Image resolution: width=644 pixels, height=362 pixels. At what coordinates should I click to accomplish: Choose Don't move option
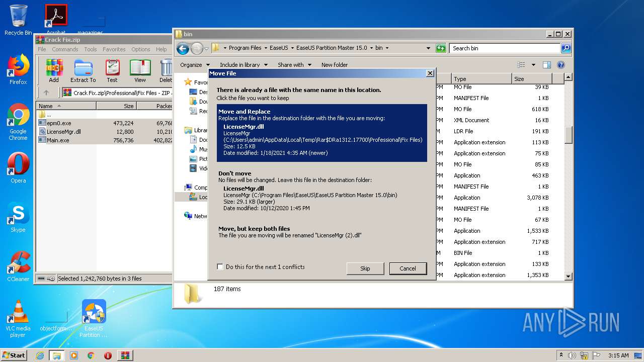[x=322, y=191]
